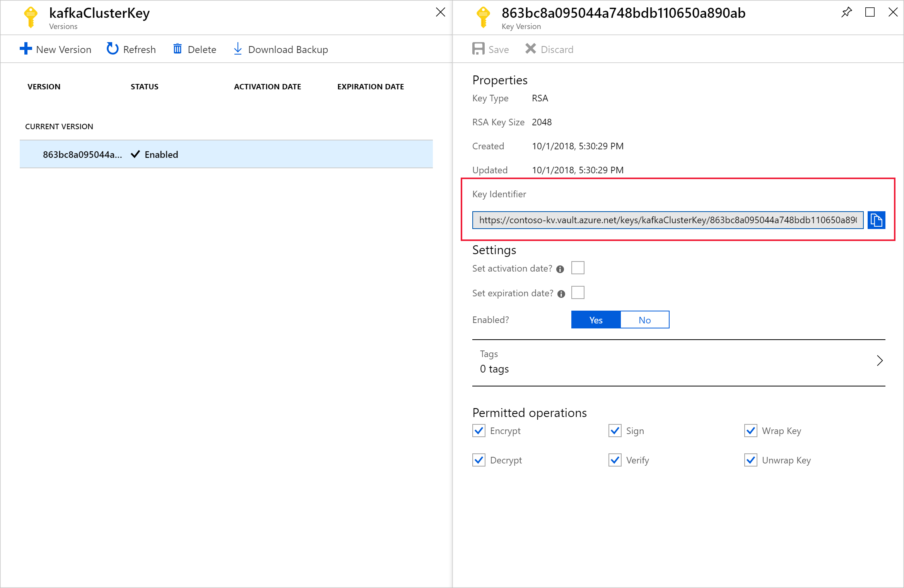Toggle the Set expiration date checkbox

[x=579, y=293]
